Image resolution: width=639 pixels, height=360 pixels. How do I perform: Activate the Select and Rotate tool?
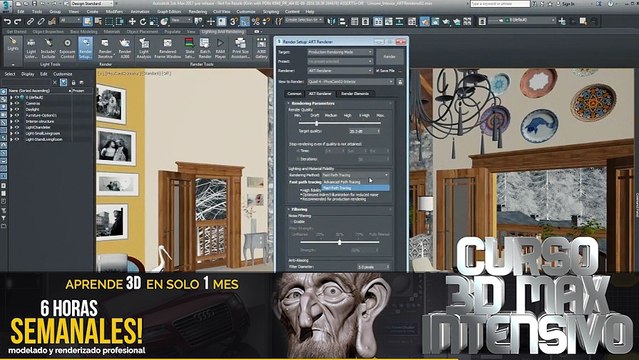[x=143, y=21]
